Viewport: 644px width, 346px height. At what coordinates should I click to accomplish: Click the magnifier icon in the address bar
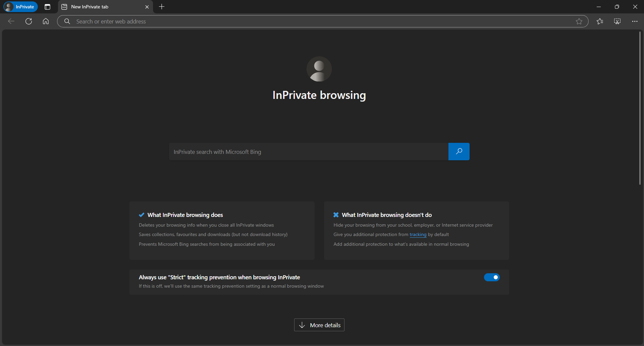coord(67,21)
